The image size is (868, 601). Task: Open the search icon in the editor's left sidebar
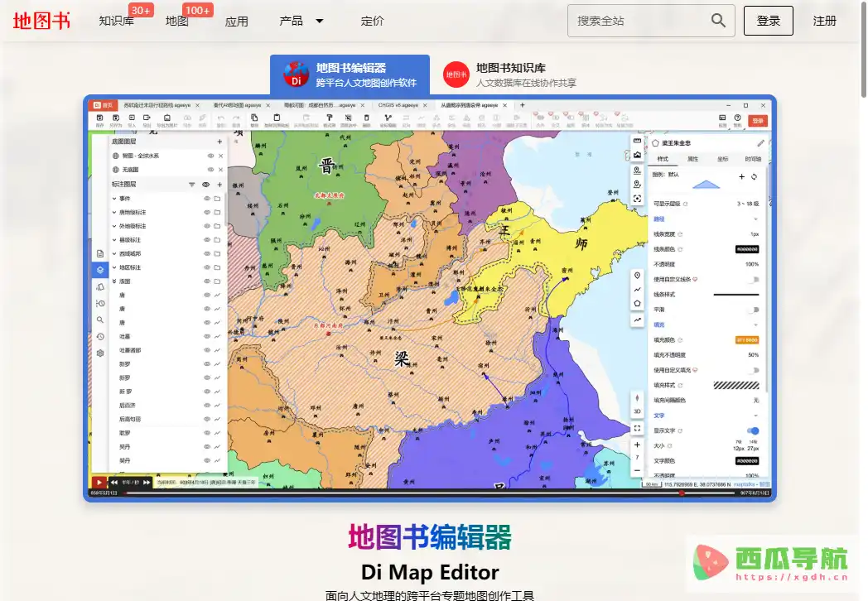tap(100, 320)
